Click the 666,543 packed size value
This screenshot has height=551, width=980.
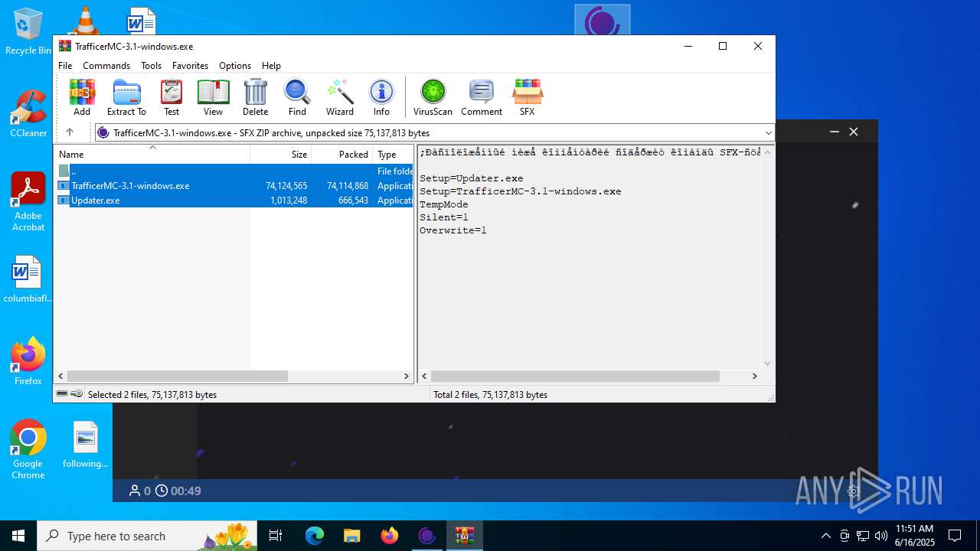coord(353,201)
